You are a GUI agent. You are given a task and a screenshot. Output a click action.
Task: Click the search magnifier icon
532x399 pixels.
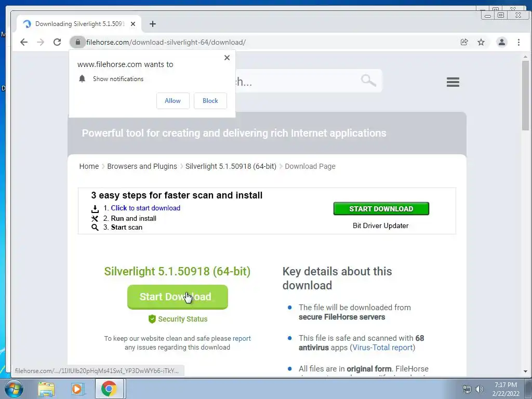[368, 81]
